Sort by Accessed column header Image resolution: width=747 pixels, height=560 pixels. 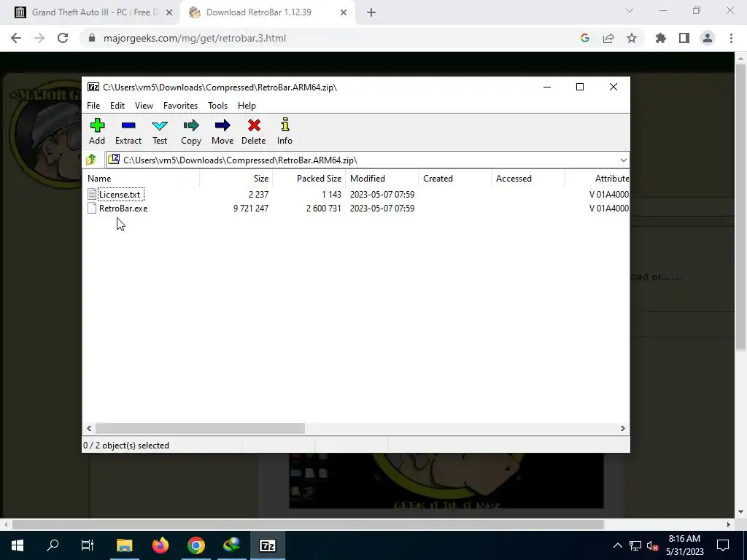pyautogui.click(x=528, y=179)
